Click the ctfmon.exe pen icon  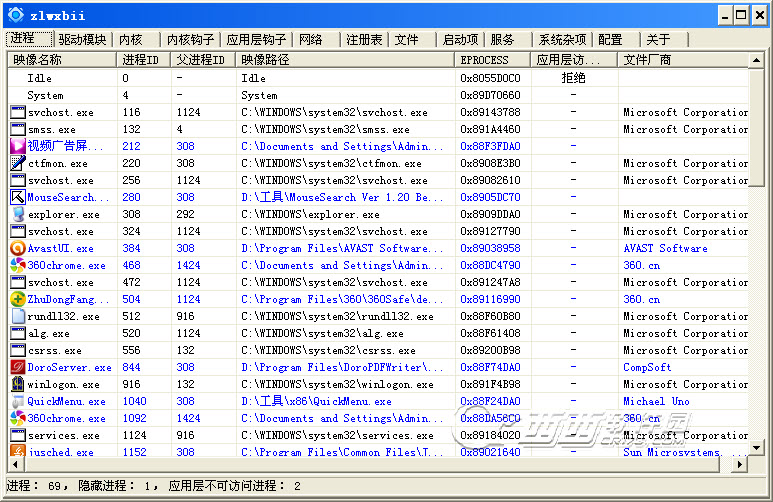(18, 163)
